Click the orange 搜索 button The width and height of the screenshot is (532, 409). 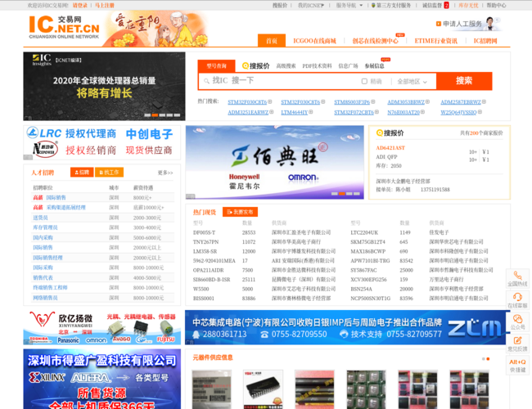pyautogui.click(x=464, y=81)
